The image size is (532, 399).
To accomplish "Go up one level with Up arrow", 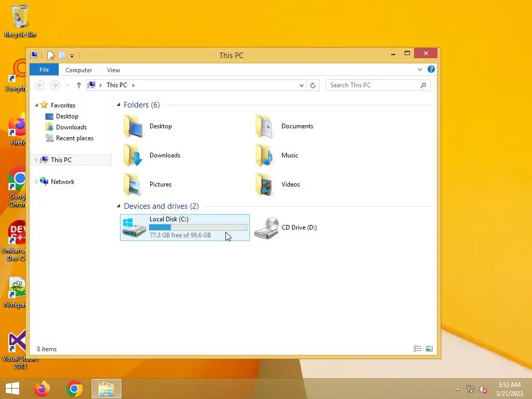I will coord(79,85).
